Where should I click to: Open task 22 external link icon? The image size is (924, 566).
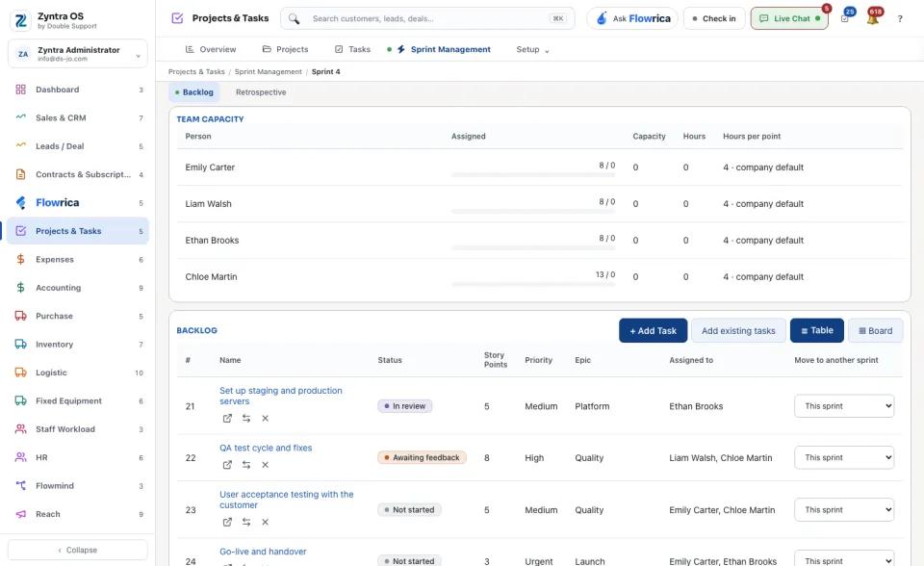point(227,465)
